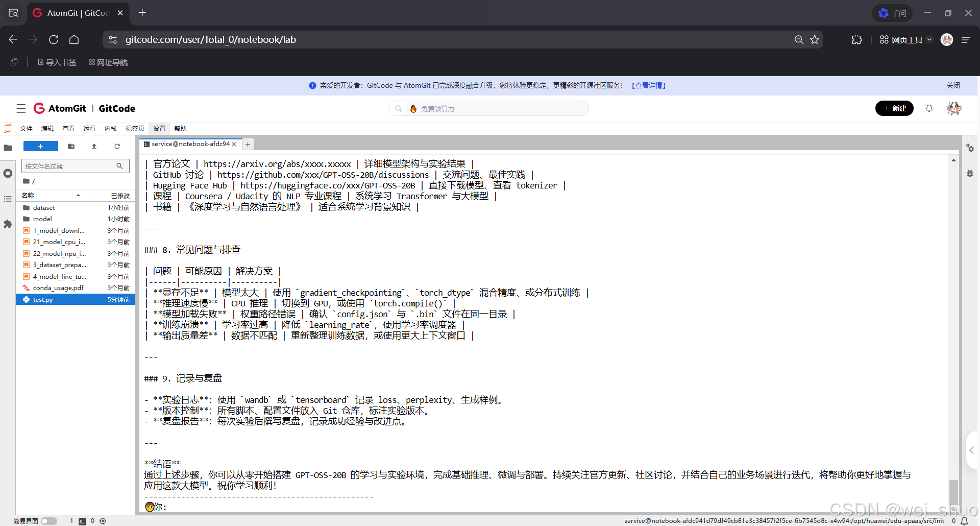
Task: Open the property inspector gears icon
Action: [970, 148]
